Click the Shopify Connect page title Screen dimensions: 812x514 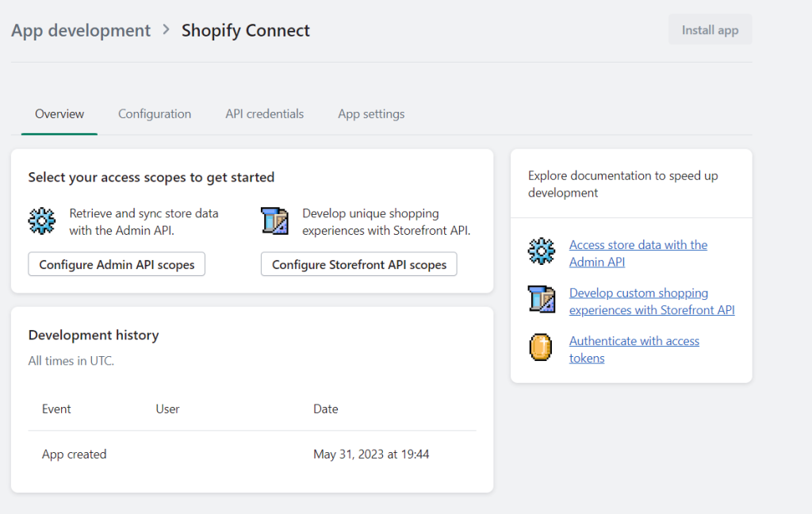(246, 30)
